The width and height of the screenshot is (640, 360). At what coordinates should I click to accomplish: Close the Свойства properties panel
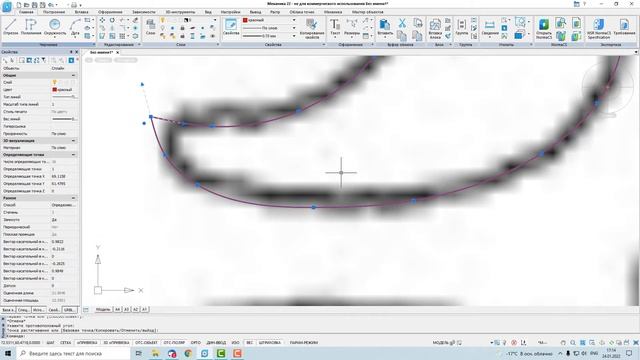coord(77,52)
